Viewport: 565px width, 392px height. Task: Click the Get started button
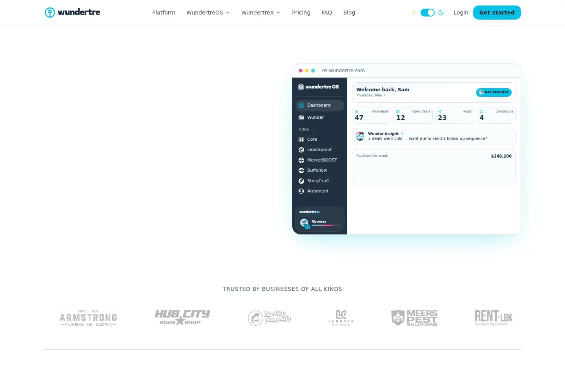tap(497, 13)
